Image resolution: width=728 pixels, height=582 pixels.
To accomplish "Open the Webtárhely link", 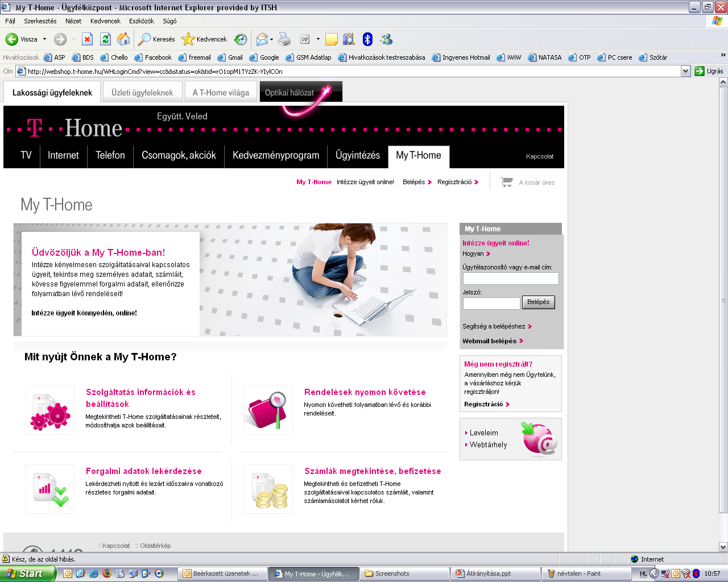I will (488, 445).
